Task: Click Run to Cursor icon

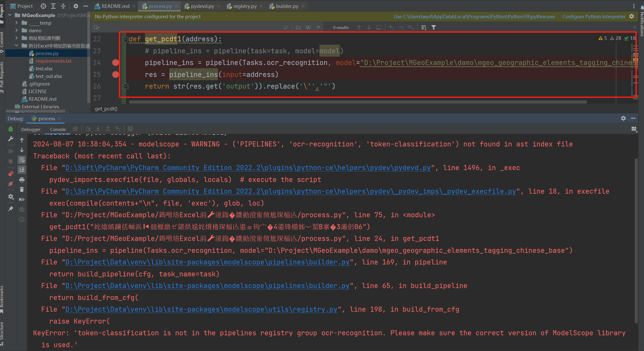Action: [118, 129]
